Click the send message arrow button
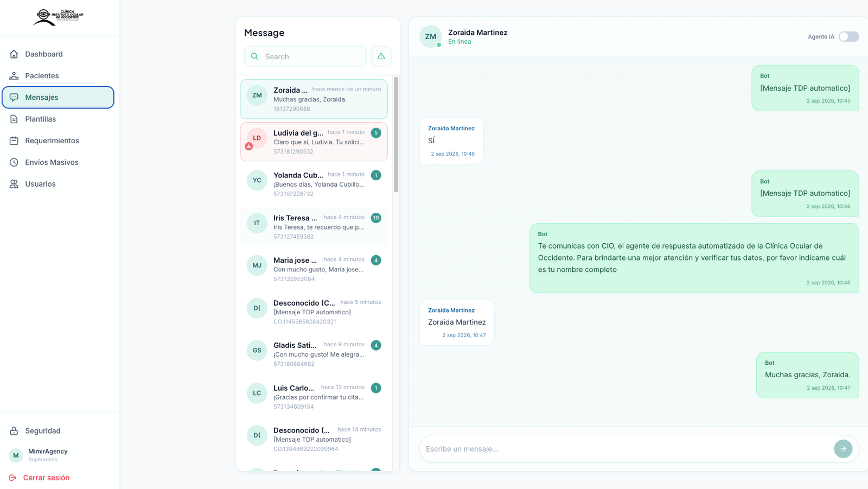 pyautogui.click(x=843, y=449)
